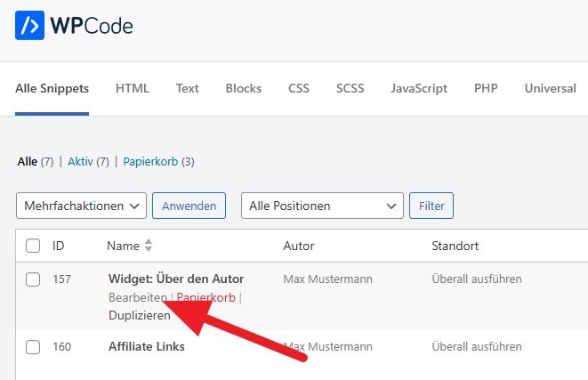The height and width of the screenshot is (380, 588).
Task: Click the Name column sort arrows
Action: (x=149, y=246)
